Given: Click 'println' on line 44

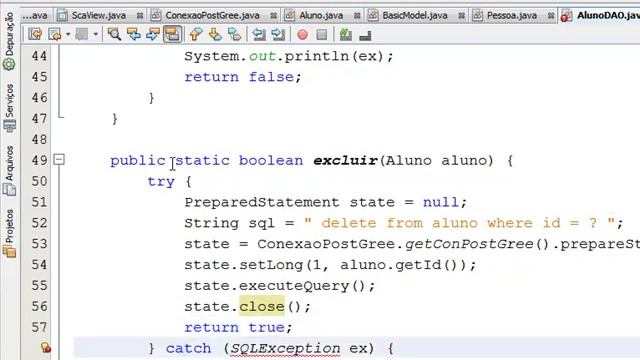Looking at the screenshot, I should (317, 56).
